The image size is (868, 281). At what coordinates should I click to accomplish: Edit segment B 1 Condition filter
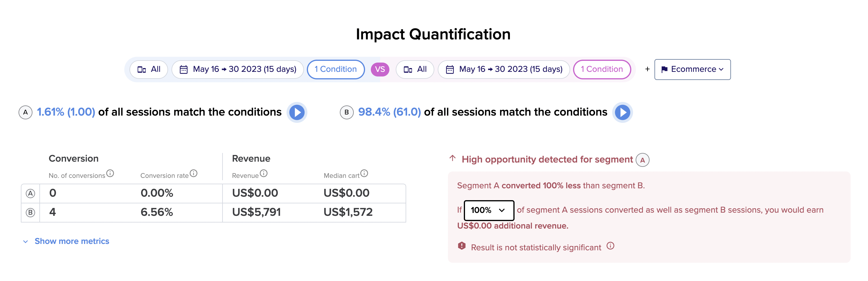[602, 70]
